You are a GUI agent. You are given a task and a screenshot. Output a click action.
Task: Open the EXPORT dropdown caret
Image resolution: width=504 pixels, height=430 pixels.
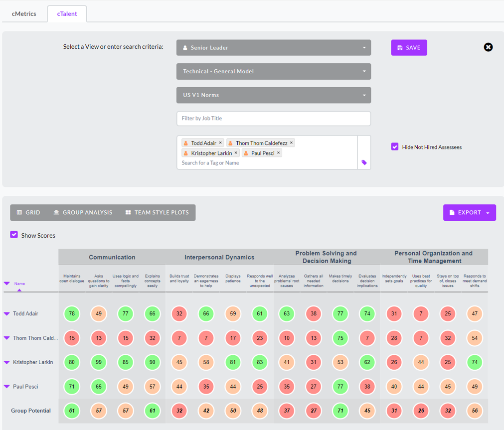pyautogui.click(x=487, y=212)
